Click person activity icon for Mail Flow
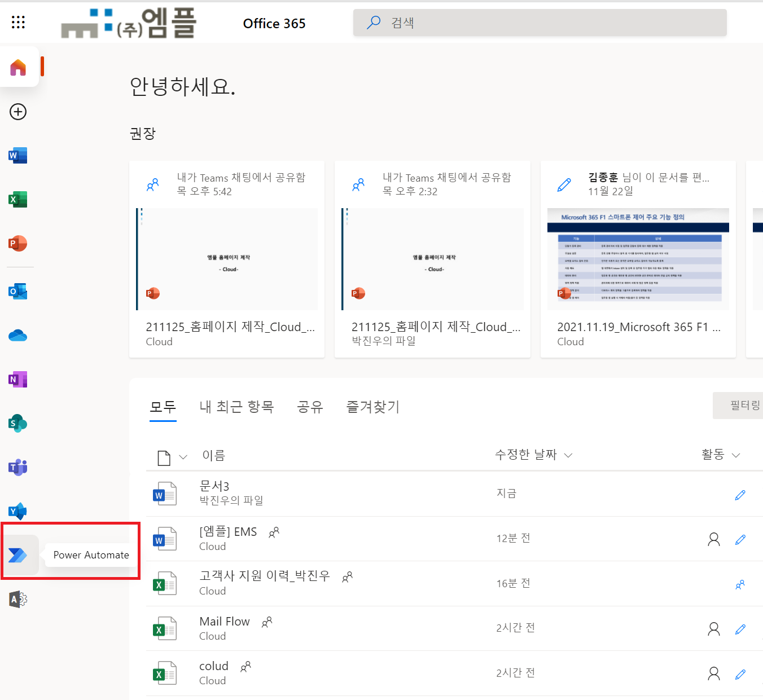 tap(714, 628)
